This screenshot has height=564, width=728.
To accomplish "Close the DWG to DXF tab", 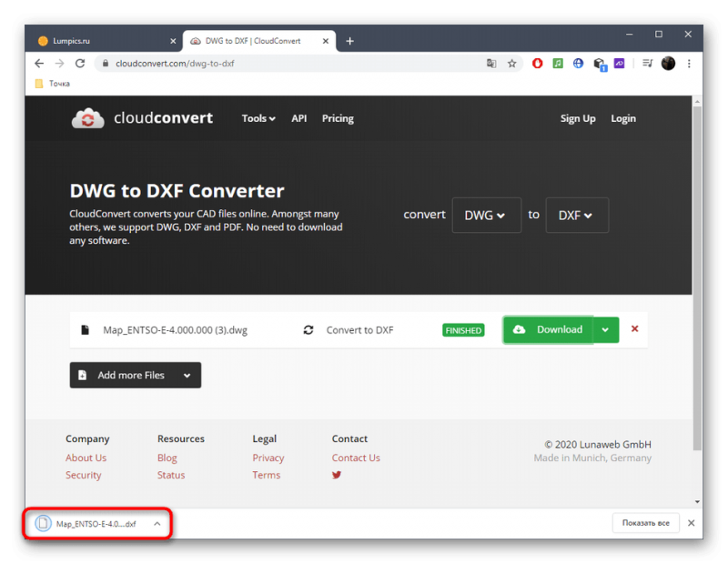I will click(326, 41).
